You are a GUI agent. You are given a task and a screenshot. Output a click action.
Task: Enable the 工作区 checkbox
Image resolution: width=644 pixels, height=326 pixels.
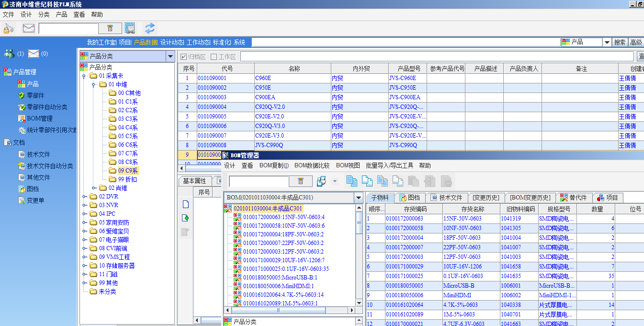point(214,57)
